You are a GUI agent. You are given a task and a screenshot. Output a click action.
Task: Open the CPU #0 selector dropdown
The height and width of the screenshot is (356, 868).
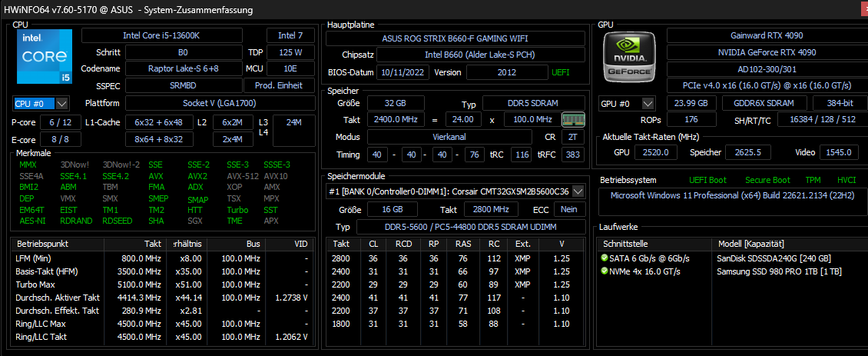coord(61,104)
